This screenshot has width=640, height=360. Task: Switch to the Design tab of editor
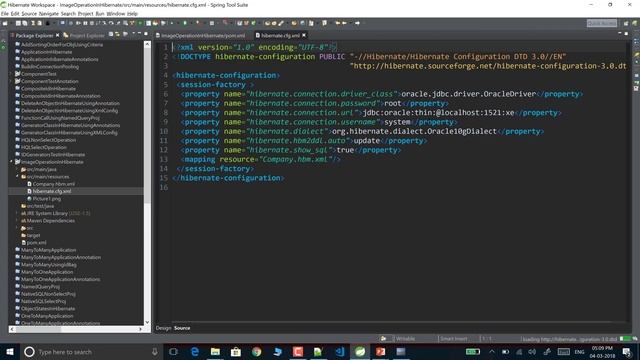[x=163, y=328]
